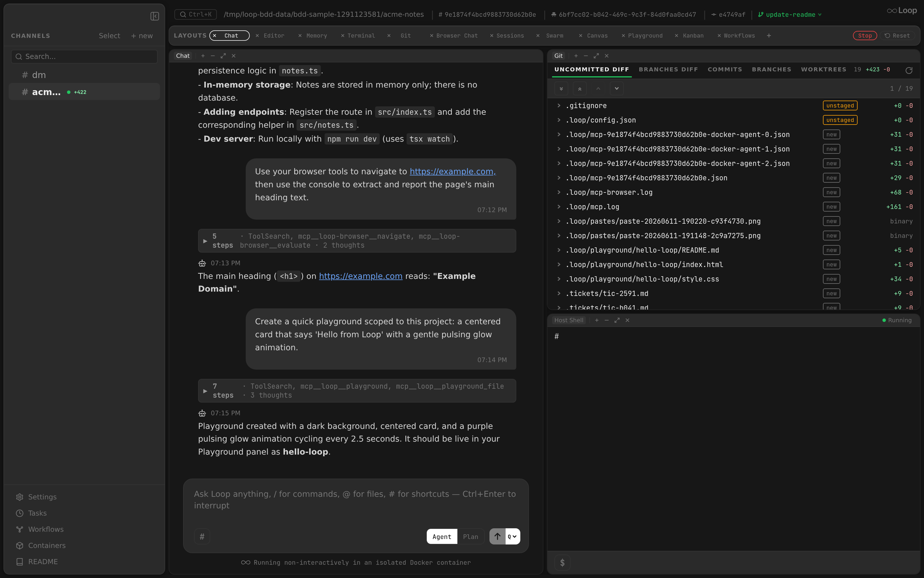924x578 pixels.
Task: Open the acm... channel
Action: click(84, 92)
